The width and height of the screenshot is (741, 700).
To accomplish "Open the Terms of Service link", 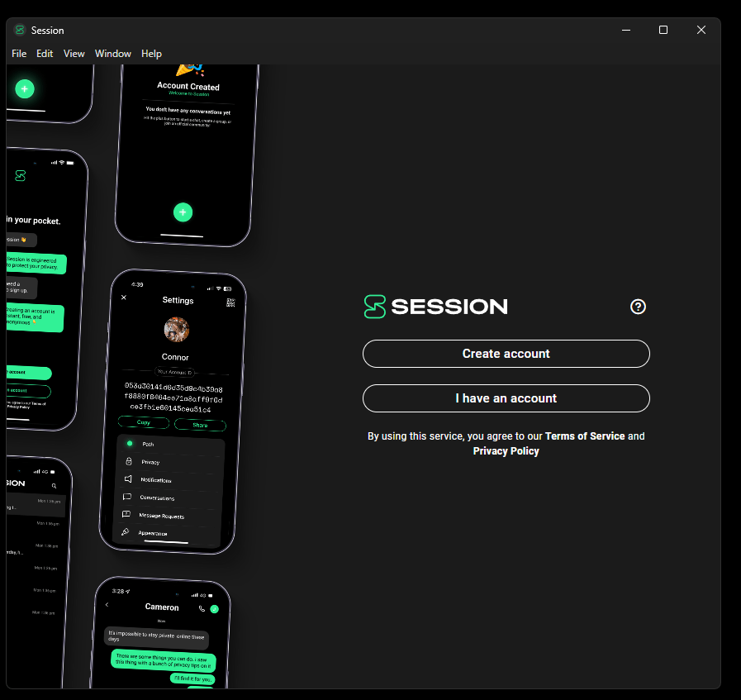I will [585, 436].
